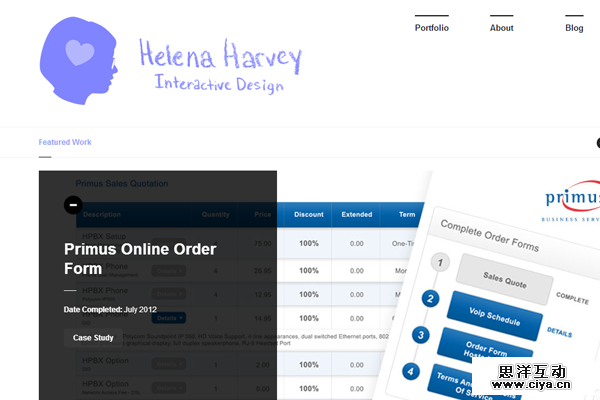
Task: Click the Order Form step button
Action: [485, 344]
